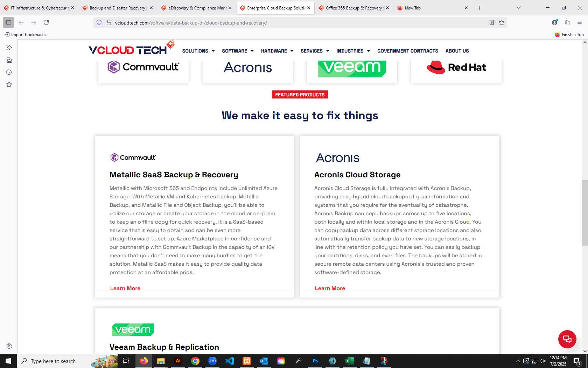Click Import bookmarks link
Image resolution: width=588 pixels, height=368 pixels.
click(x=27, y=34)
